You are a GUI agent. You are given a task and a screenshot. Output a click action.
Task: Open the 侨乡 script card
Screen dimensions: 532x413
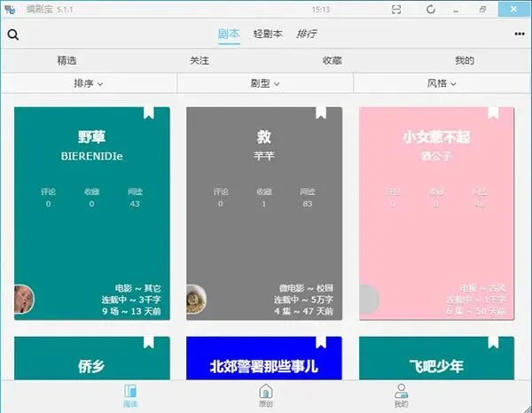tap(92, 358)
